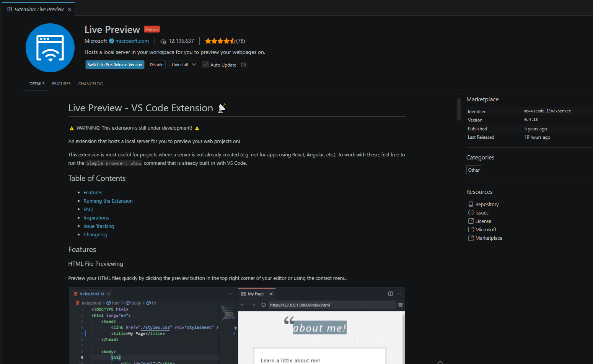The width and height of the screenshot is (593, 364).
Task: Uninstall the Live Preview extension
Action: click(x=180, y=65)
